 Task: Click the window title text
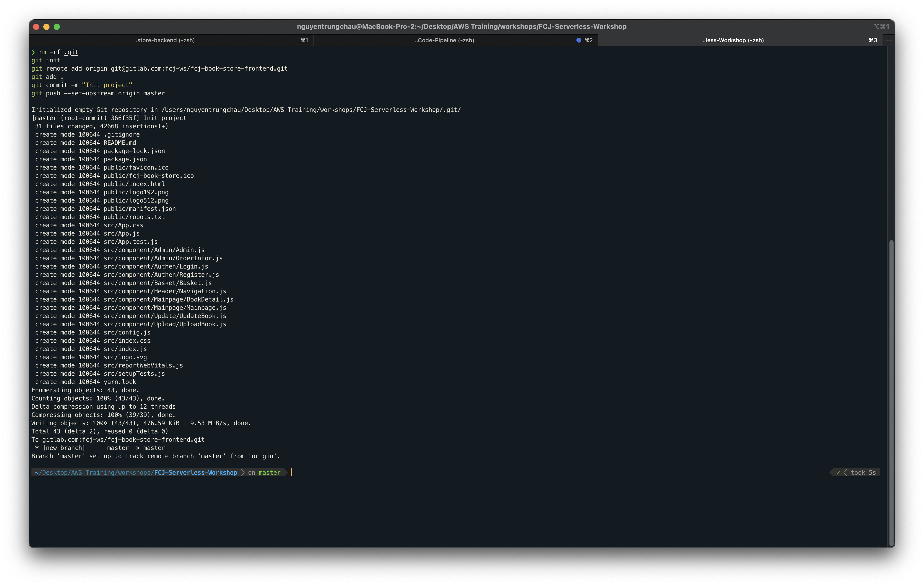tap(461, 27)
